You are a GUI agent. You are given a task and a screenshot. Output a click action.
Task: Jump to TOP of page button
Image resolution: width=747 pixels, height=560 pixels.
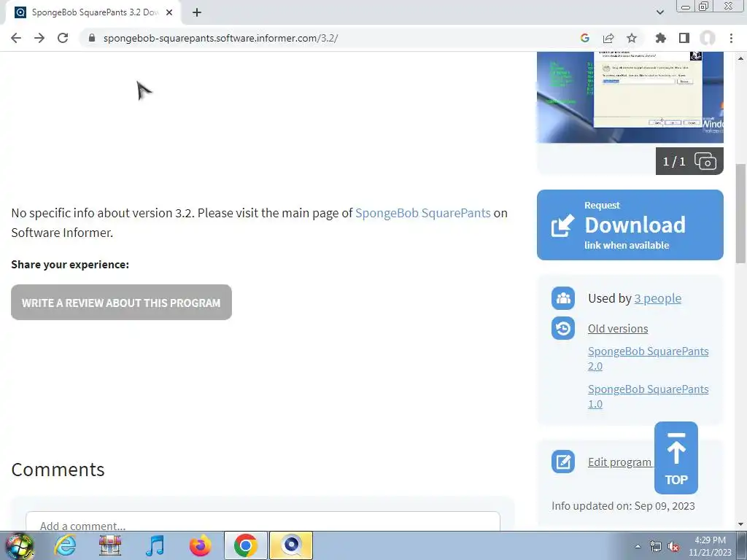click(x=676, y=458)
